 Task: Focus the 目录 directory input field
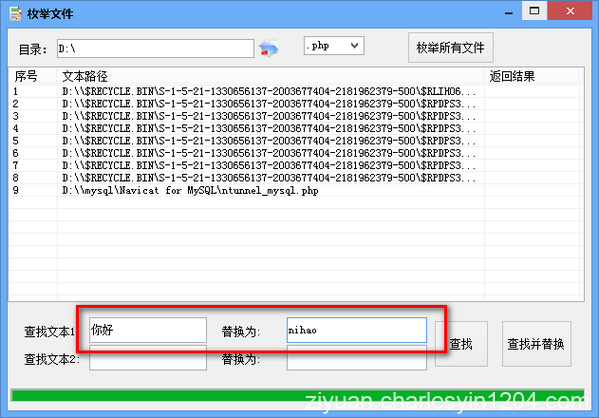click(x=155, y=49)
